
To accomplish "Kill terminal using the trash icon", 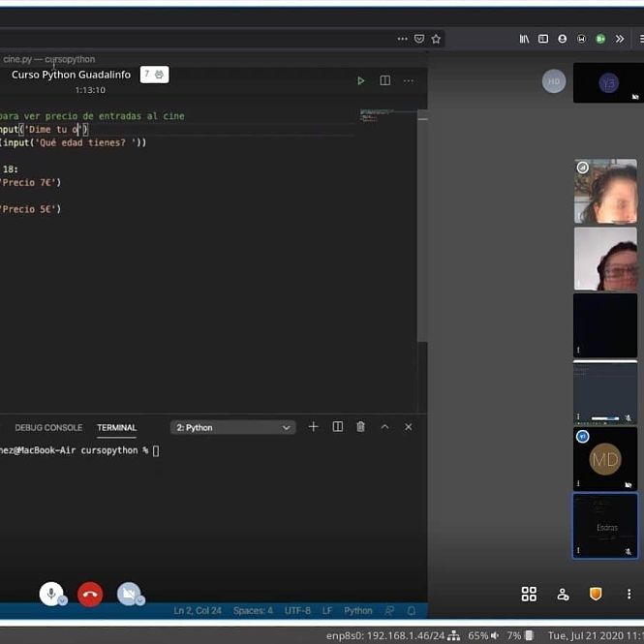I will (x=360, y=427).
